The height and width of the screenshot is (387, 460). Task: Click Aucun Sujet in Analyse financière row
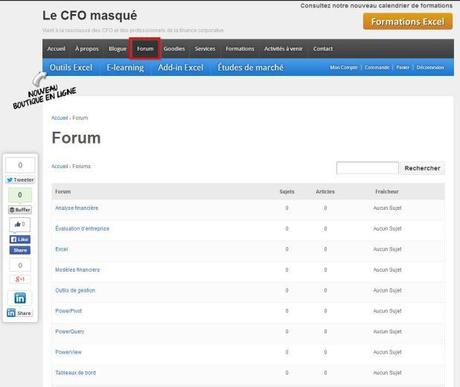coord(387,208)
